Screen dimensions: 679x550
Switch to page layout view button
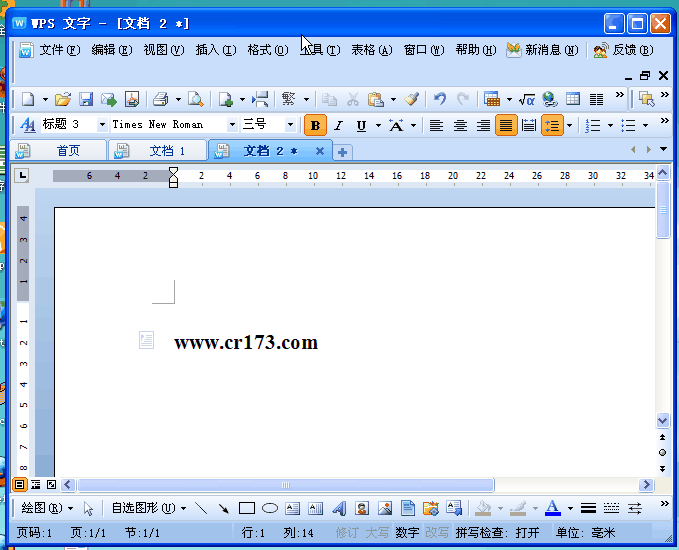tap(19, 485)
